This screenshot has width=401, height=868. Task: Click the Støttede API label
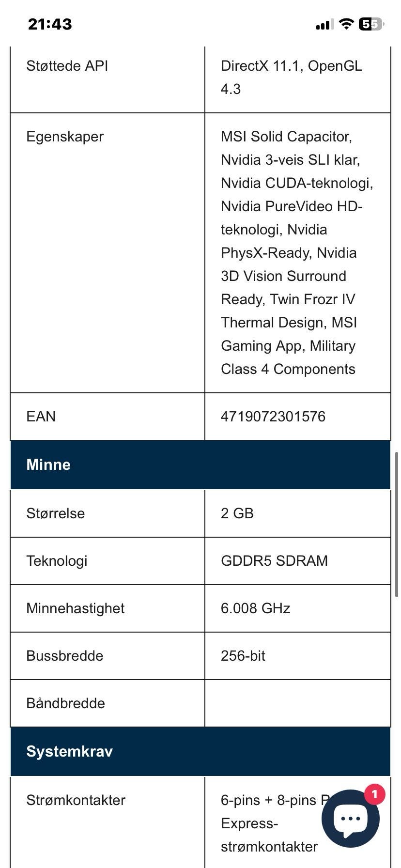[67, 66]
